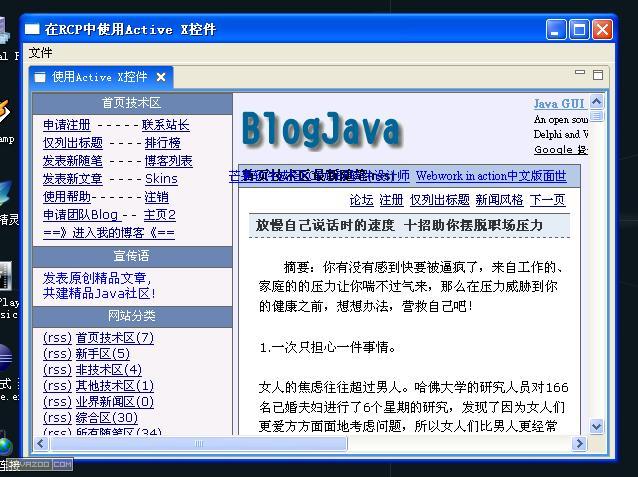Click the (rss) link beside 业界新闻区

coord(57,401)
